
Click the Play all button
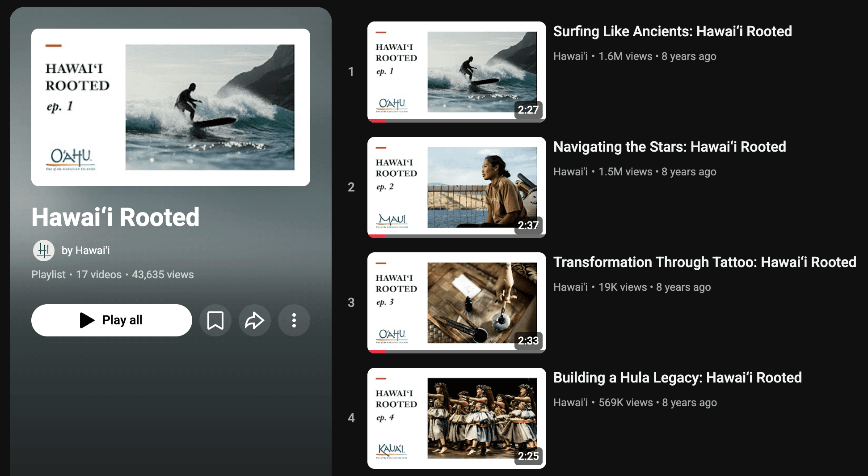[x=112, y=320]
